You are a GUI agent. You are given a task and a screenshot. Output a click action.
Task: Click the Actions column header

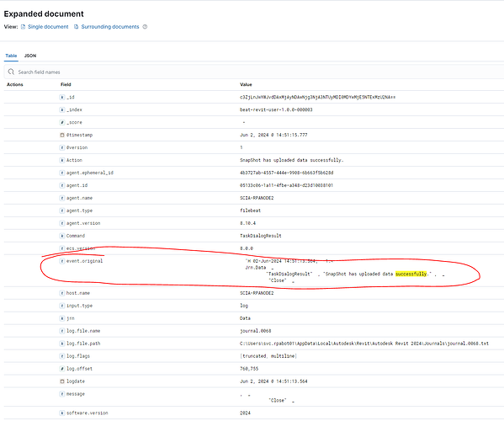point(15,84)
